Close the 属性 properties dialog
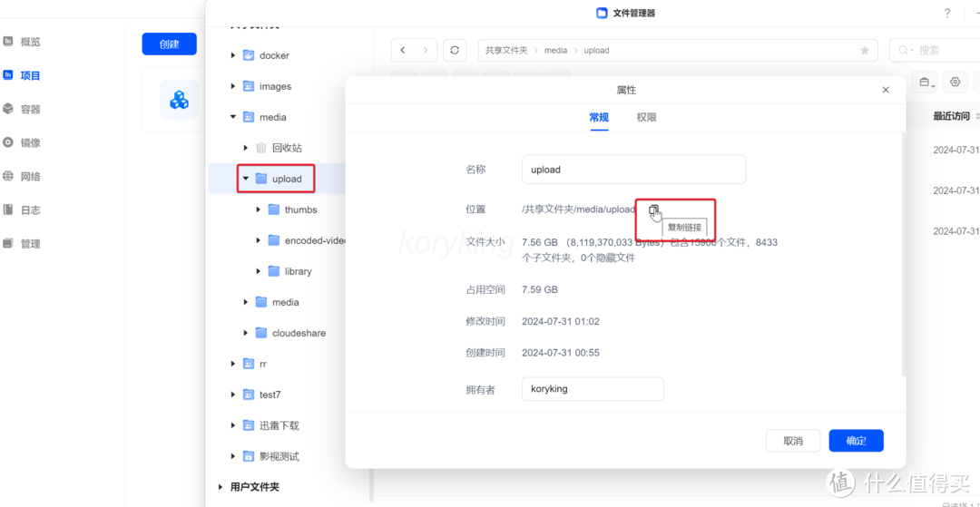The image size is (980, 507). (x=886, y=90)
